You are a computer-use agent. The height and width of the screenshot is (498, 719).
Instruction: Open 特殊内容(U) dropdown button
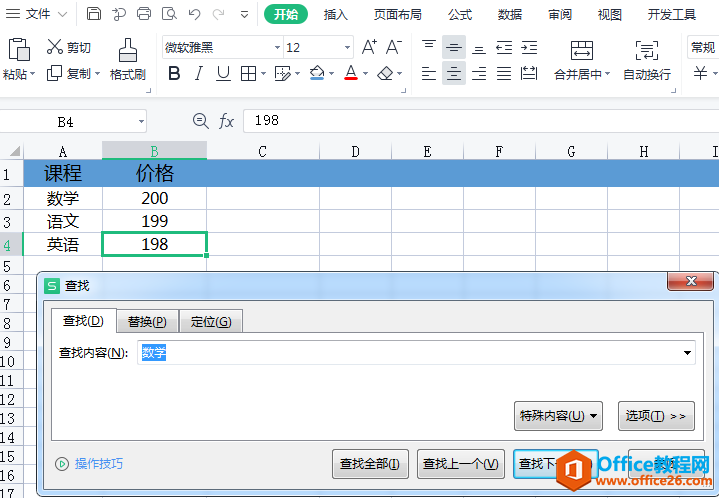(x=558, y=416)
